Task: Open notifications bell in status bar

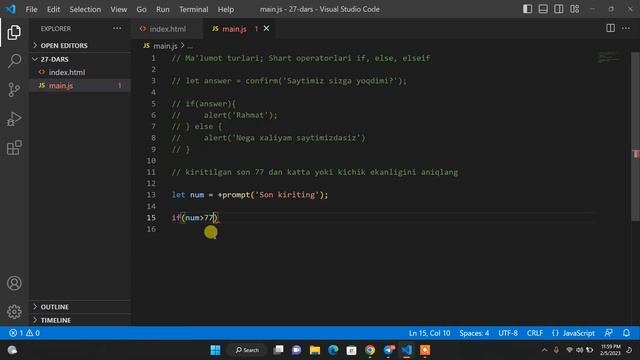Action: click(626, 333)
